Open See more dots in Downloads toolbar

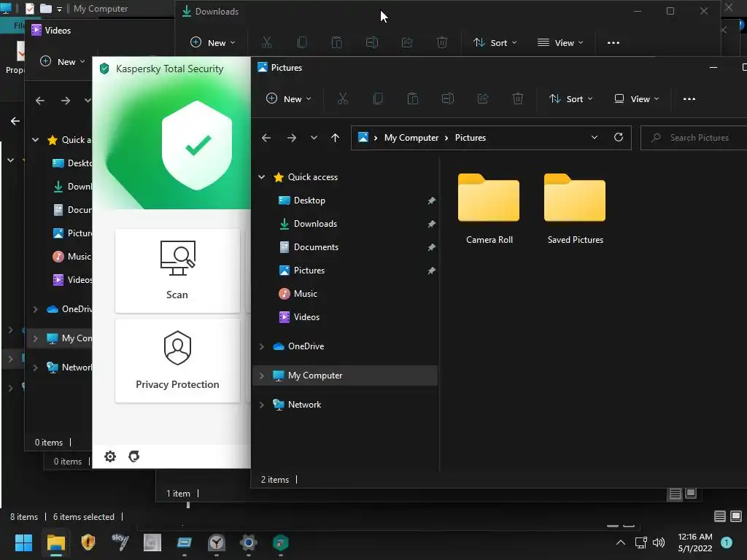click(614, 43)
